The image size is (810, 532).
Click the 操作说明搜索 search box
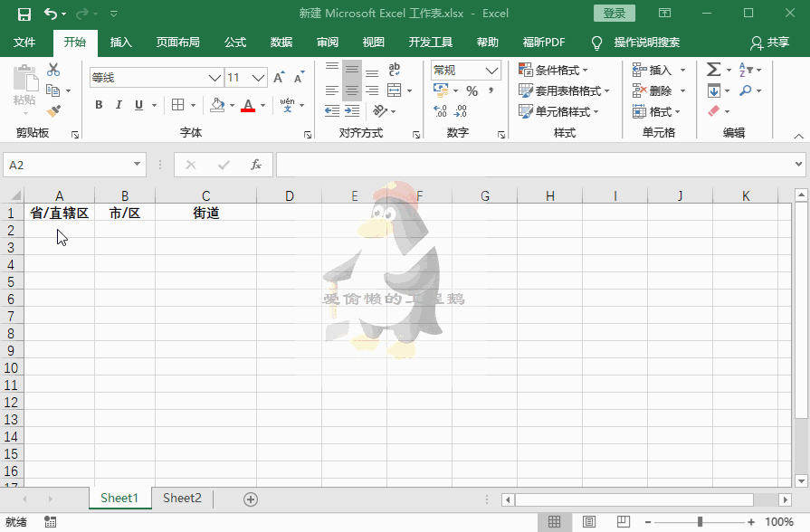click(646, 43)
